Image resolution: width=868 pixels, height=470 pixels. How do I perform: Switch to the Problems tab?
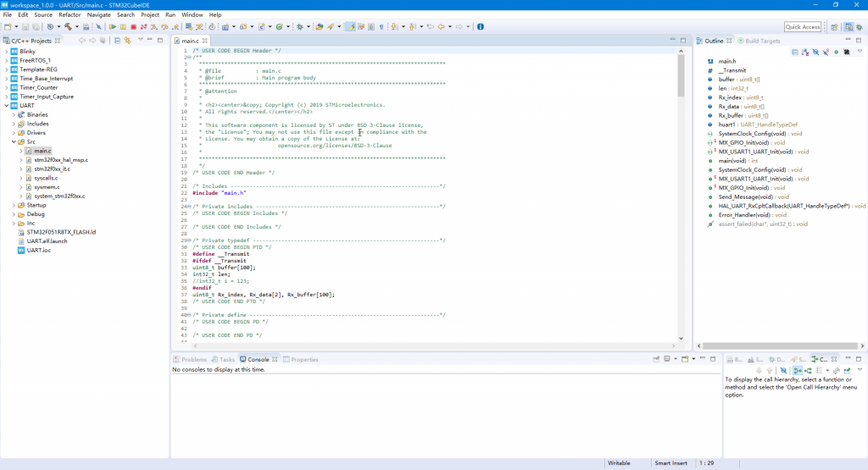190,359
